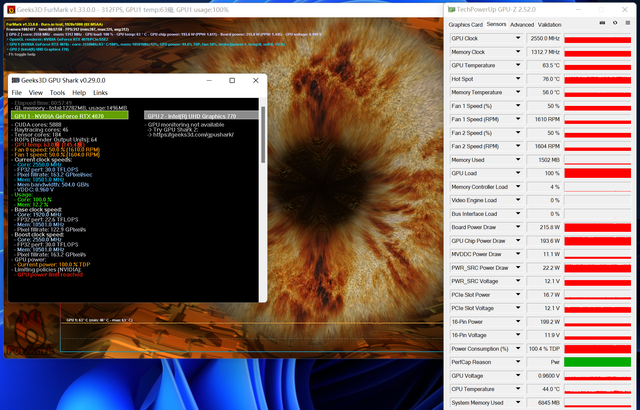Open GPU Shark Tools menu
The width and height of the screenshot is (640, 410).
(57, 93)
